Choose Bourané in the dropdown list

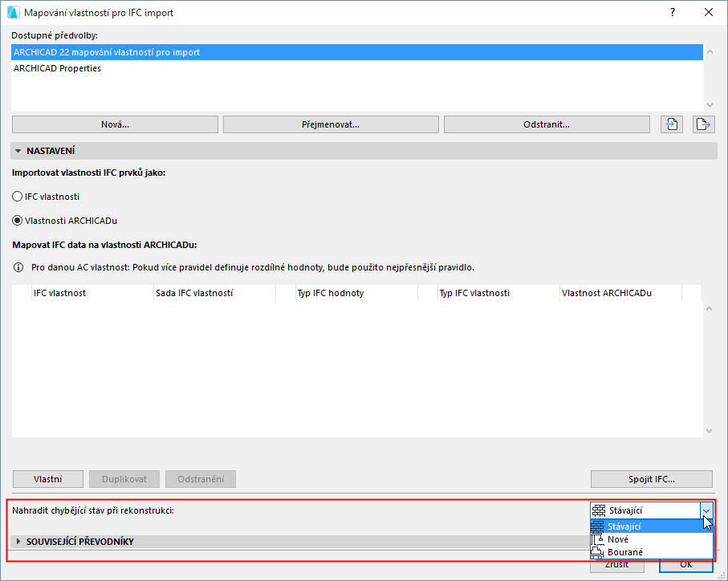click(x=652, y=552)
